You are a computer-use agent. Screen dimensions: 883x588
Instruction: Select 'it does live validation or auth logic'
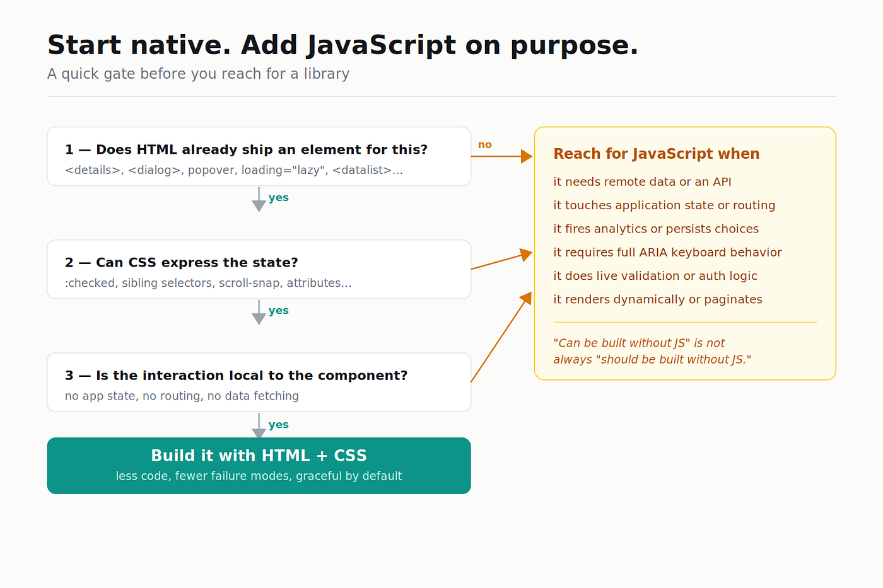pyautogui.click(x=655, y=276)
